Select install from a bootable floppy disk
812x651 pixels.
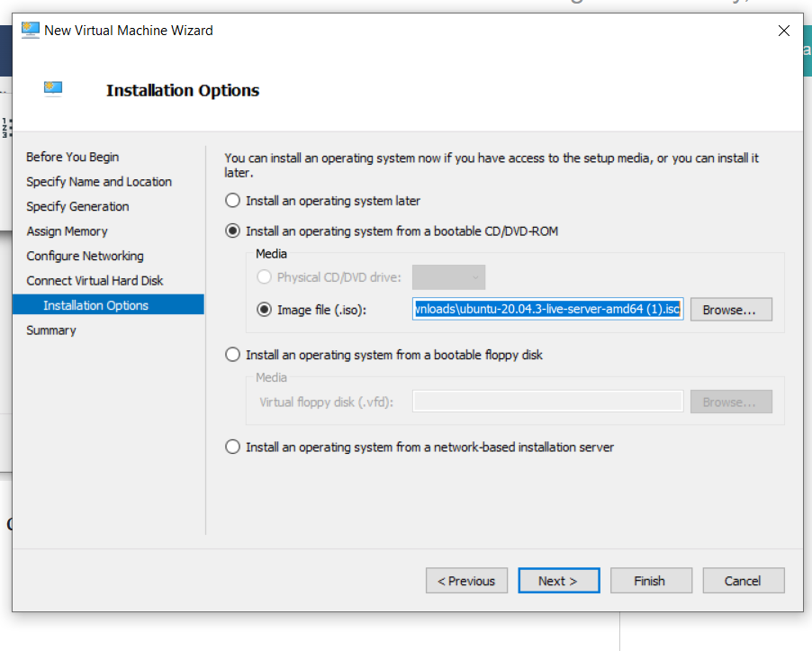click(x=233, y=355)
